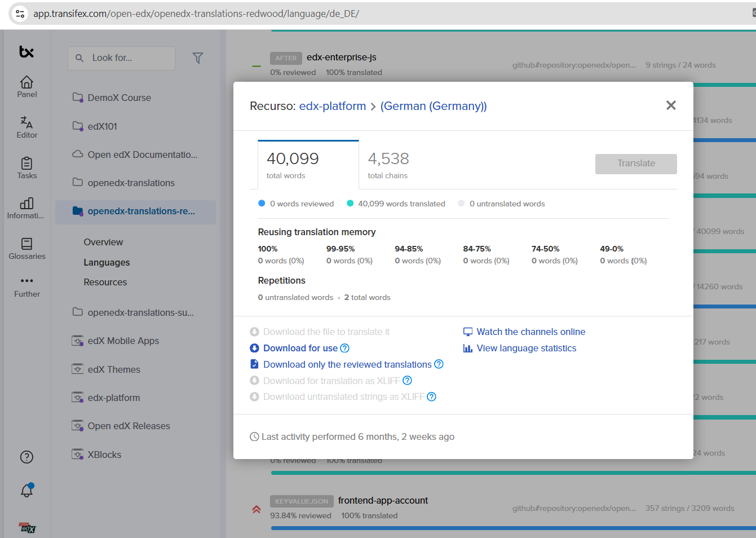756x538 pixels.
Task: Close the edx-platform resource dialog
Action: click(x=671, y=105)
